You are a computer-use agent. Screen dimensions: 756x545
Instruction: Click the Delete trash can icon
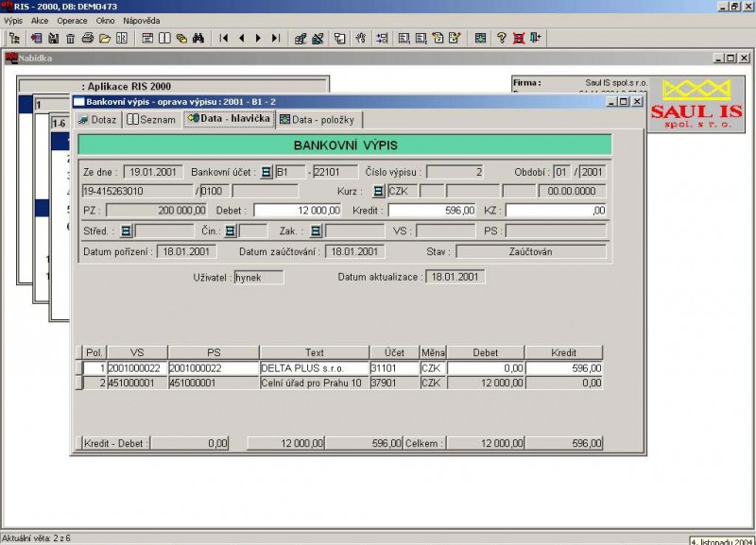(x=69, y=39)
